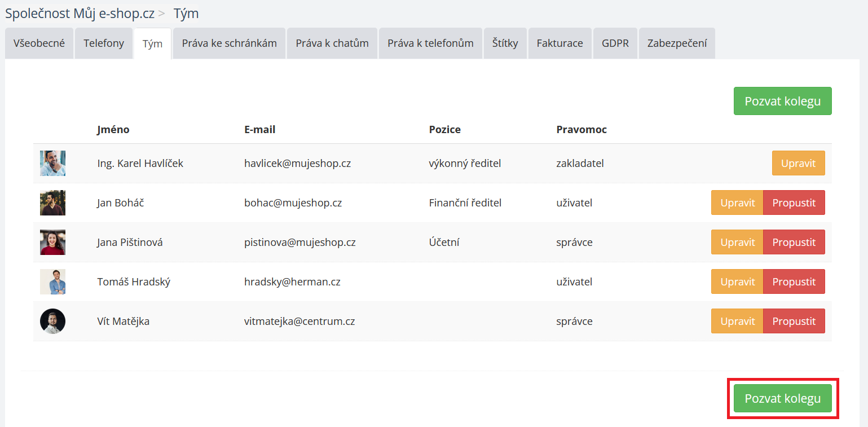Screen dimensions: 868x427
Task: Dismiss Jan Boháč using Propustit
Action: 794,203
